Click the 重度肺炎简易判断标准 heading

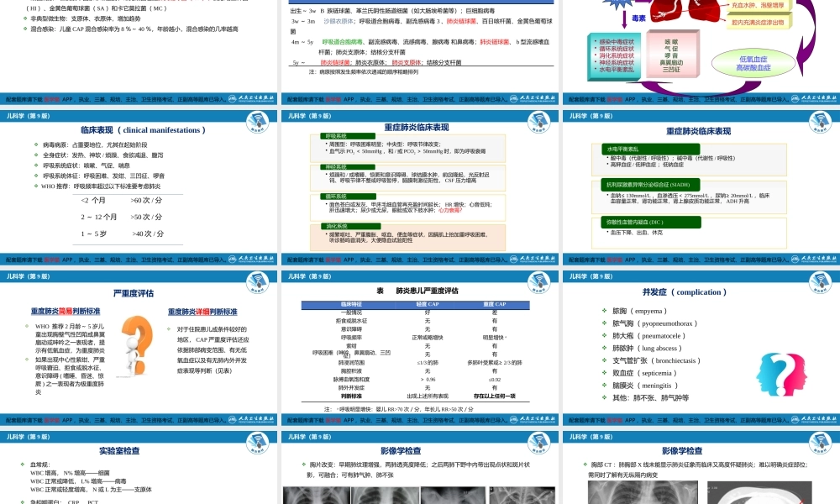coord(66,312)
